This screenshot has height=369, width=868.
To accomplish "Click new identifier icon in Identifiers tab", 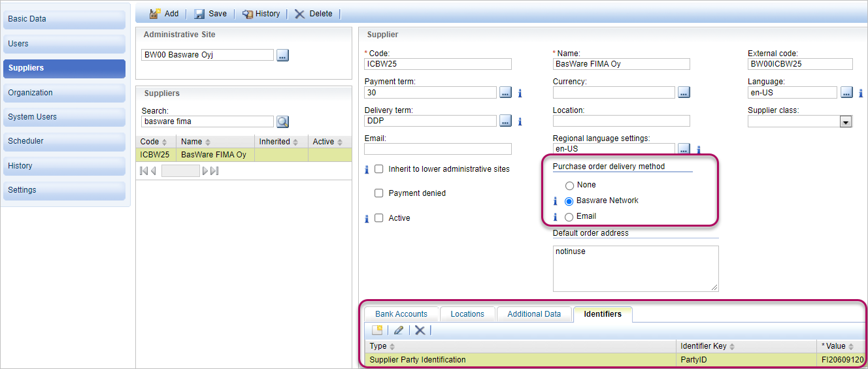I will [377, 330].
